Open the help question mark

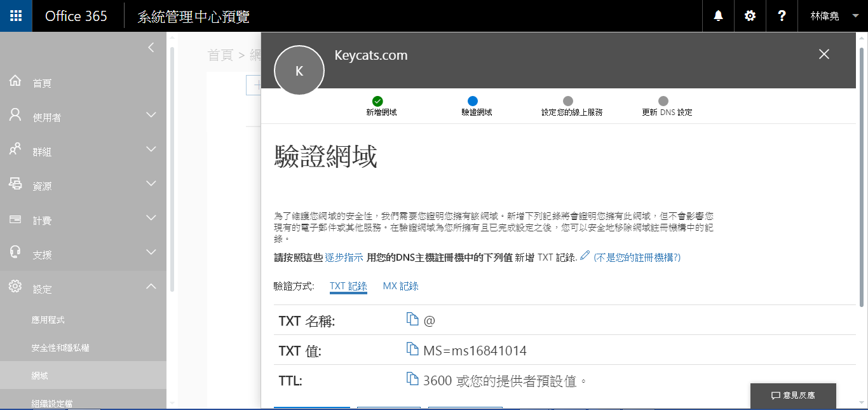pos(782,16)
